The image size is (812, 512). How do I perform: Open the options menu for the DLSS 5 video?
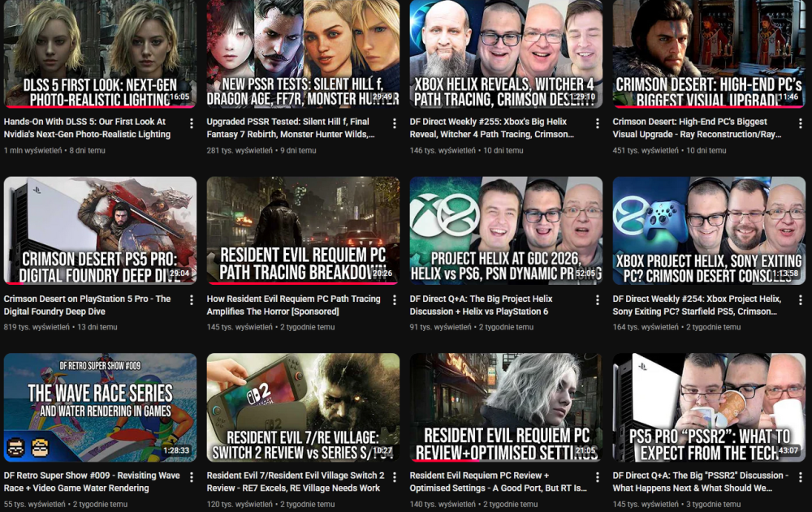pyautogui.click(x=192, y=122)
